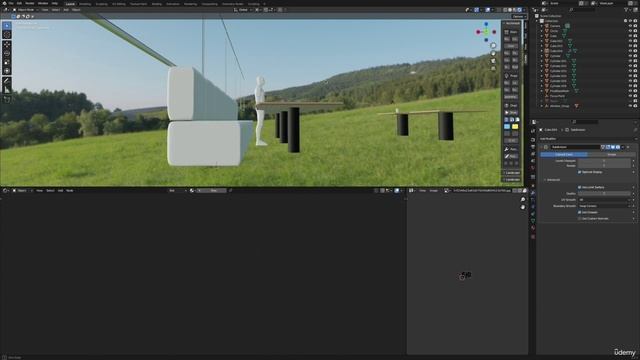Image resolution: width=640 pixels, height=360 pixels.
Task: Open Output properties tab icon
Action: point(533,147)
